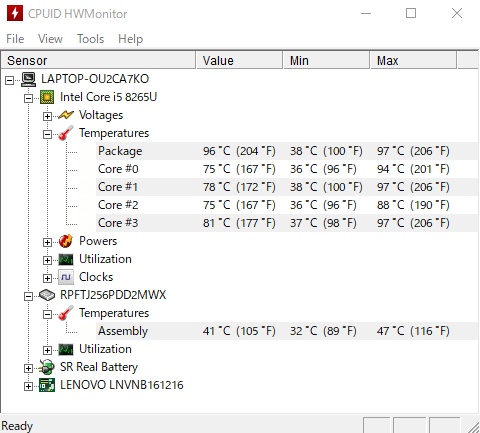Open the Tools menu
This screenshot has height=433, width=480.
click(x=90, y=39)
